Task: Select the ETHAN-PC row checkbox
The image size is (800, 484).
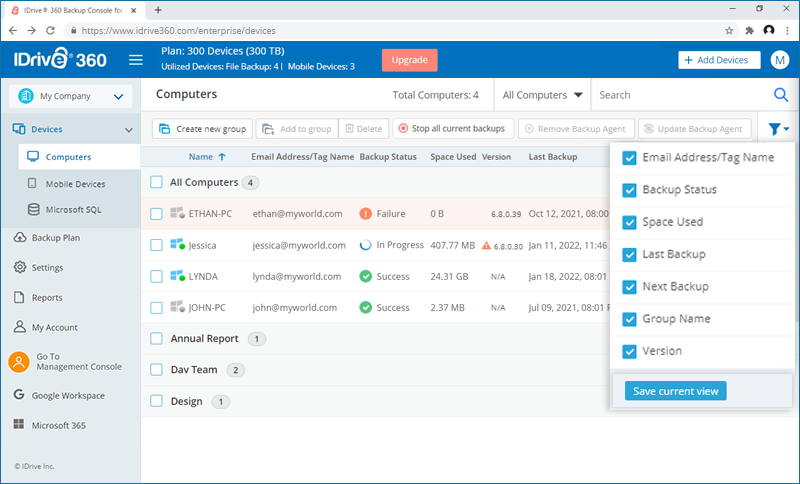Action: (x=157, y=214)
